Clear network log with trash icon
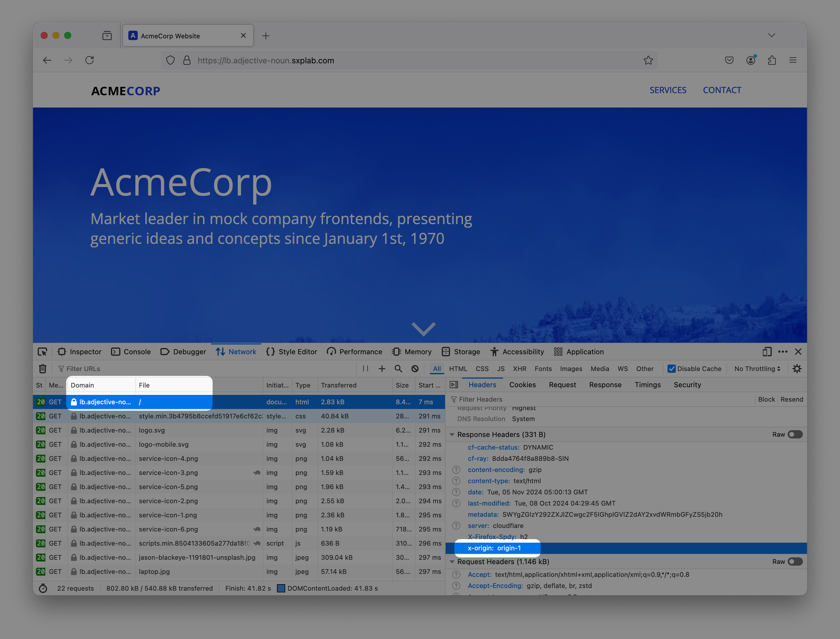The height and width of the screenshot is (639, 840). tap(43, 368)
